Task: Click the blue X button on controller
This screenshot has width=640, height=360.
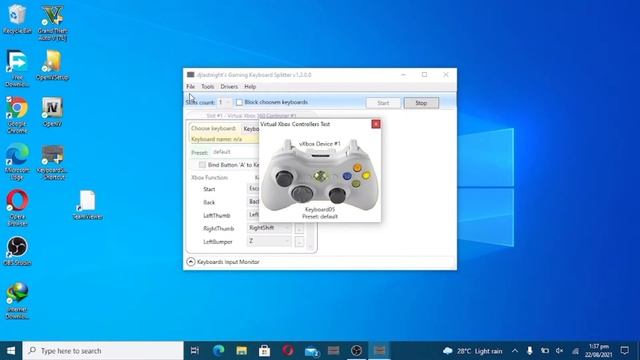Action: pyautogui.click(x=347, y=176)
